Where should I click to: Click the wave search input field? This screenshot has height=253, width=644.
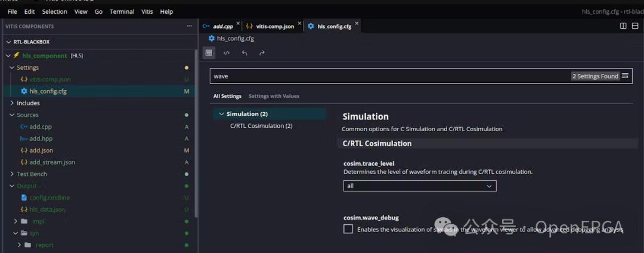point(388,76)
